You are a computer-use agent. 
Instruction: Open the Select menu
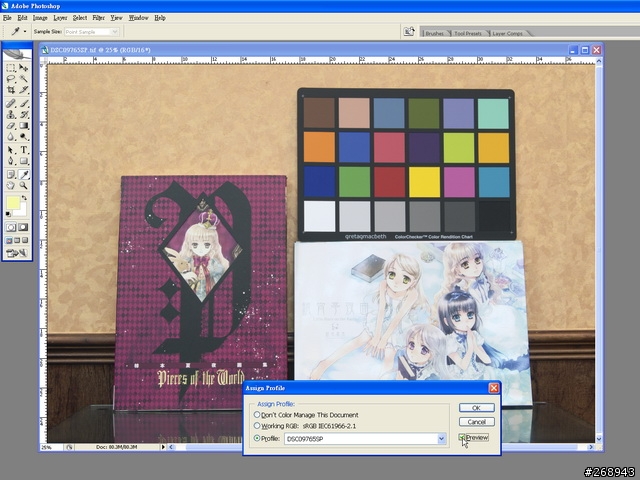(80, 18)
